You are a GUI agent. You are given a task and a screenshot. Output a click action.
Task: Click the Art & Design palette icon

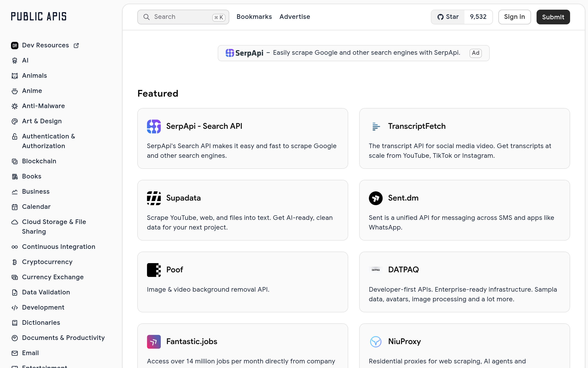pos(14,121)
